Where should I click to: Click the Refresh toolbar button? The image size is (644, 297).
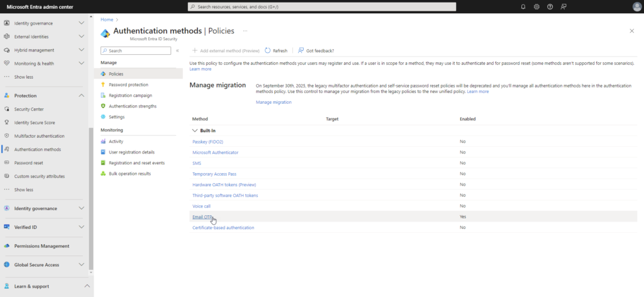276,50
